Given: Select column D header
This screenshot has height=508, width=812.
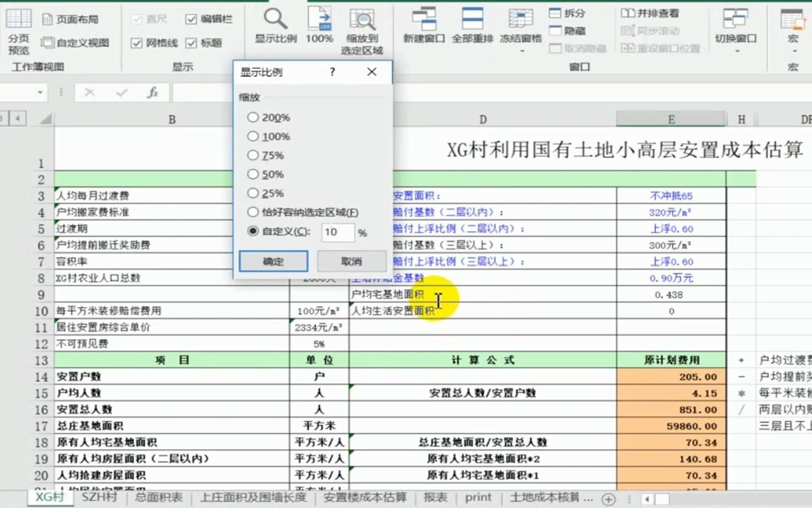Looking at the screenshot, I should click(483, 119).
